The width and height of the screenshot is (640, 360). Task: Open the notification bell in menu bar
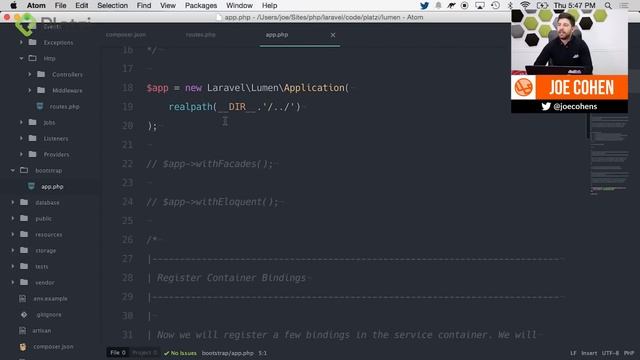[438, 5]
